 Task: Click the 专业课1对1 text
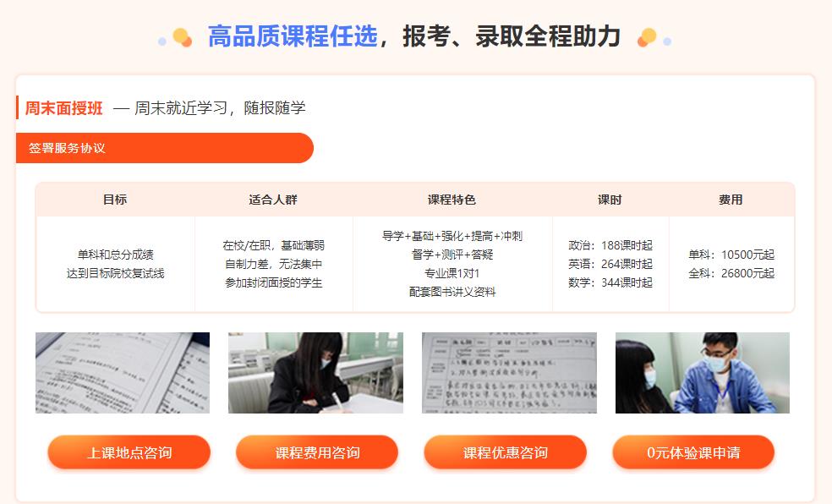[452, 273]
